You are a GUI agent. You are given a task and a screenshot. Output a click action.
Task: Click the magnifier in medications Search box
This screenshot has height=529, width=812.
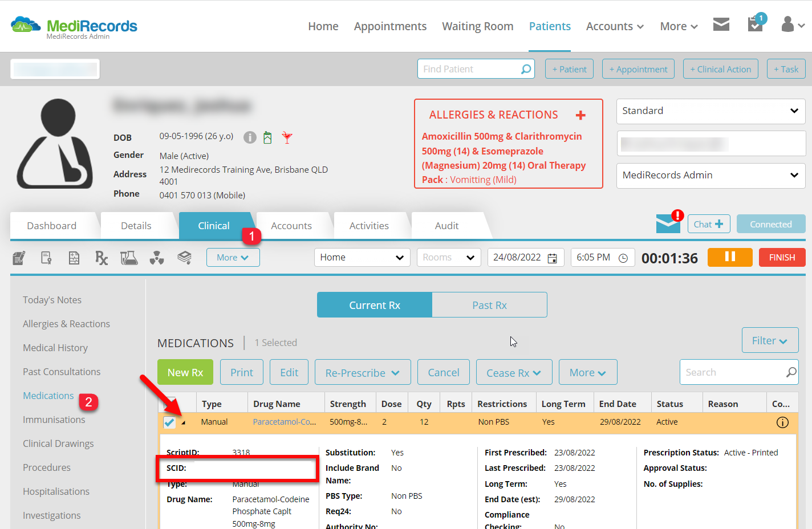791,372
